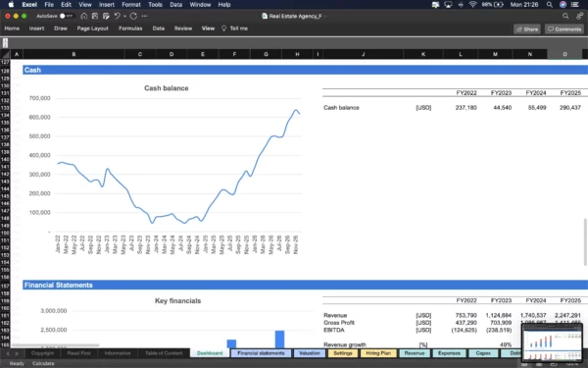This screenshot has height=368, width=588.
Task: Open Notification Center list icon
Action: pyautogui.click(x=574, y=5)
